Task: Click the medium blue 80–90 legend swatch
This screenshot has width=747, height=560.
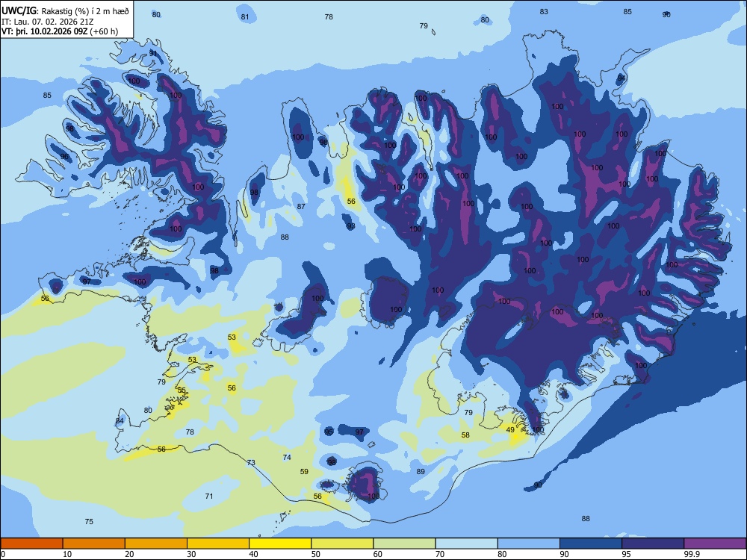Action: [529, 544]
